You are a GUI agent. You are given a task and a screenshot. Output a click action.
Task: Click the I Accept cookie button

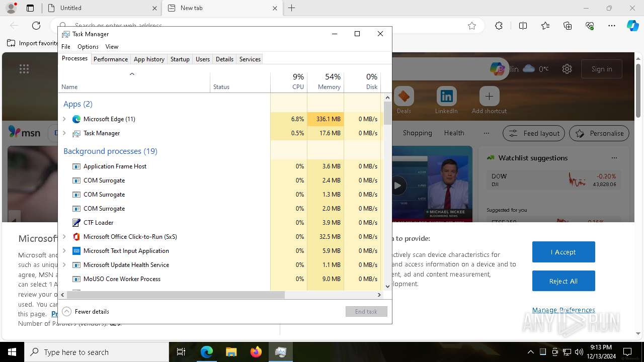(563, 252)
